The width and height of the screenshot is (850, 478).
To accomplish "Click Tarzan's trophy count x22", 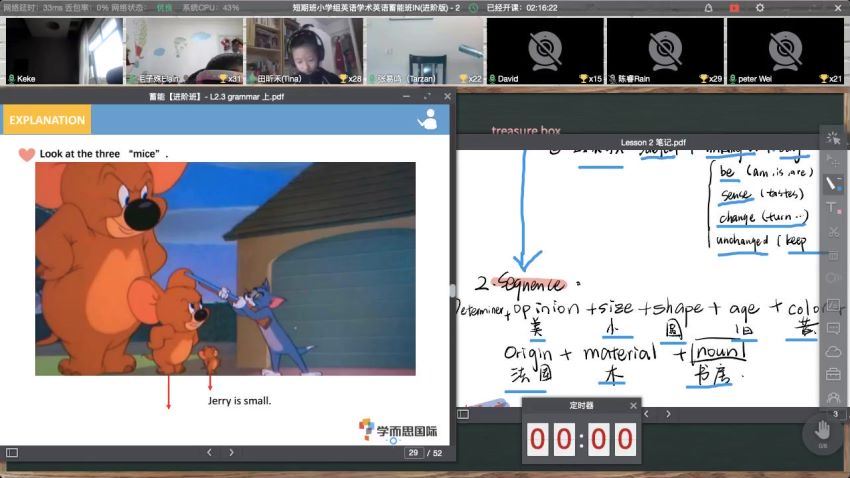I will [x=471, y=79].
